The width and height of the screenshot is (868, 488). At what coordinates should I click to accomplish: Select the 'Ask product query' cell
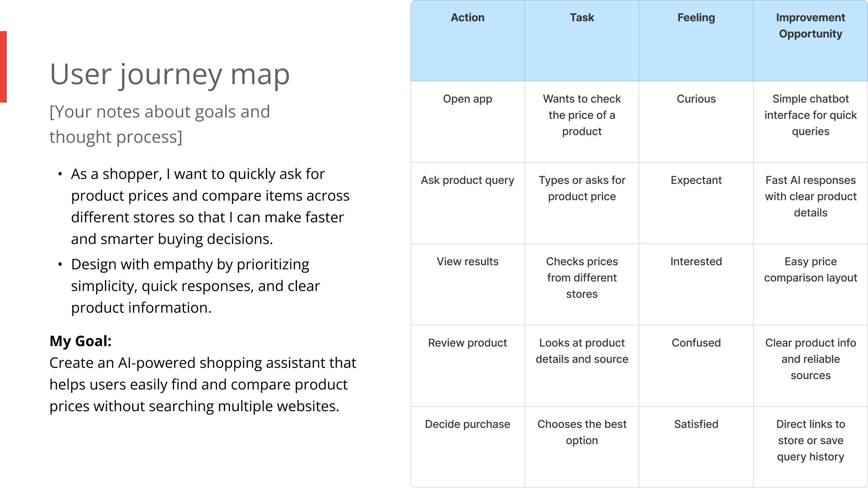(x=467, y=203)
